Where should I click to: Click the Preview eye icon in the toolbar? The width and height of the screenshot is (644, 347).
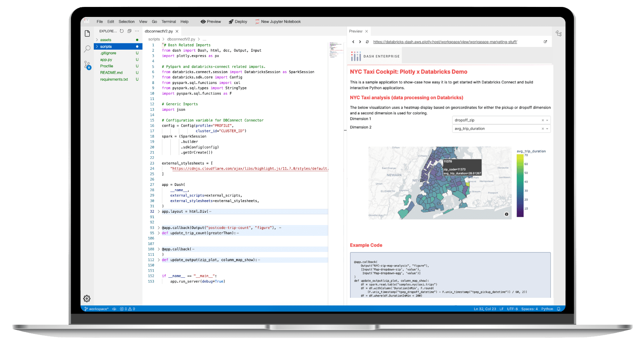[203, 22]
